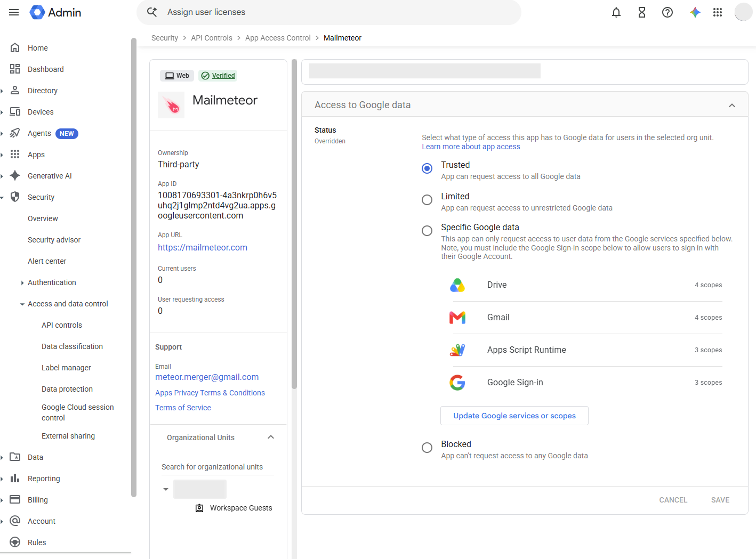This screenshot has height=559, width=756.
Task: Collapse the Organizational Units panel
Action: tap(271, 437)
